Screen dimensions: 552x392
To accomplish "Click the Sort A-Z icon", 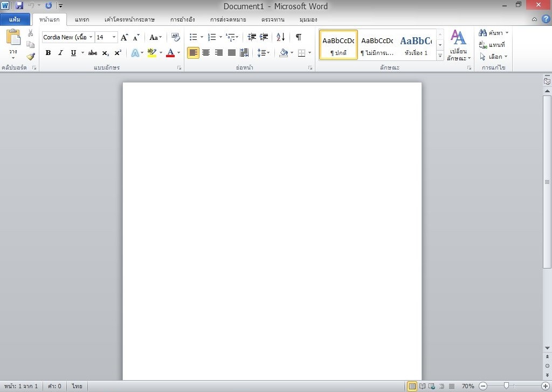I will point(280,37).
